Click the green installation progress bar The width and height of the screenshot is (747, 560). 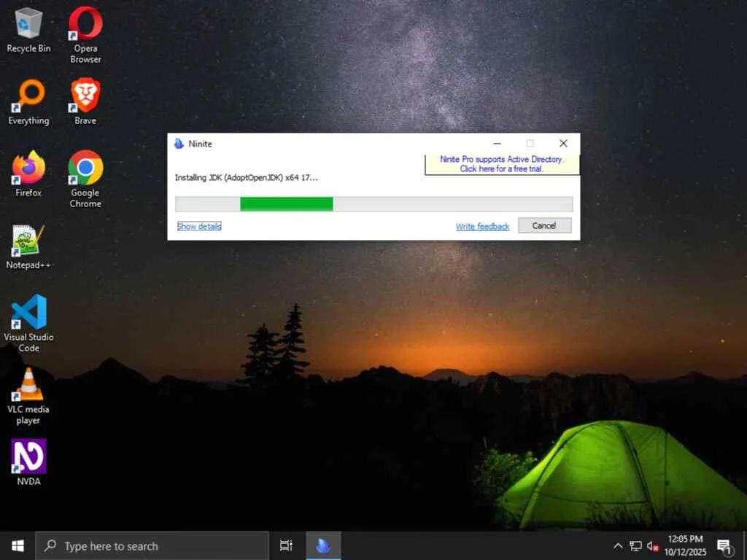pos(373,204)
